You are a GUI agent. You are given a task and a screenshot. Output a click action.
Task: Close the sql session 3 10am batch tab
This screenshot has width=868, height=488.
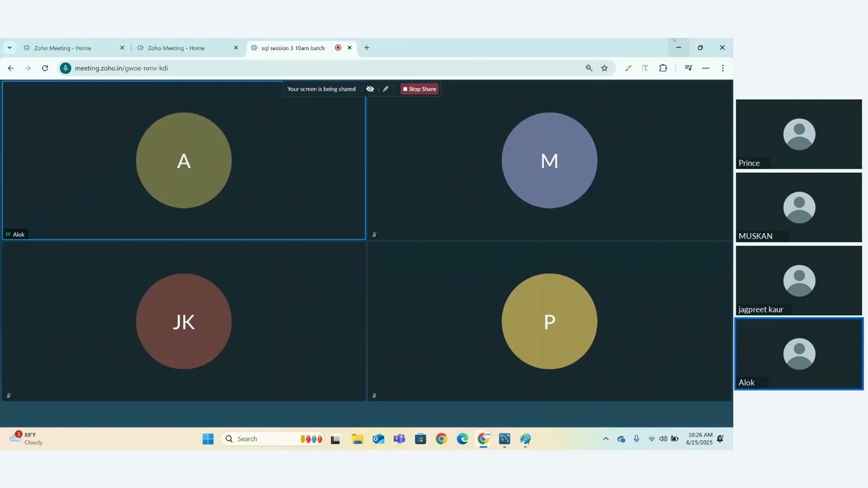pyautogui.click(x=349, y=47)
